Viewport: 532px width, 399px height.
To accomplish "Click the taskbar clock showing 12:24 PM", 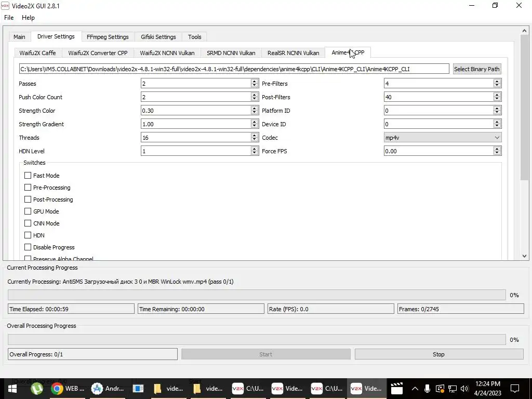I will pyautogui.click(x=487, y=389).
